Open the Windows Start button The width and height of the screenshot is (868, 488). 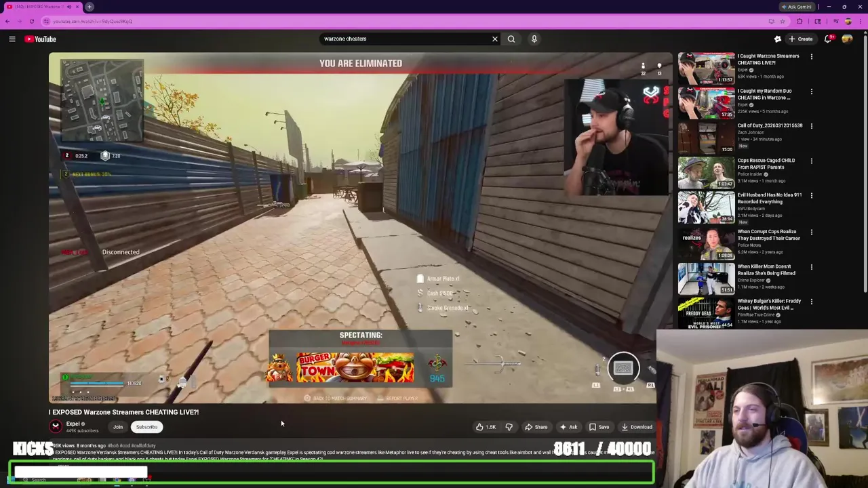(12, 480)
